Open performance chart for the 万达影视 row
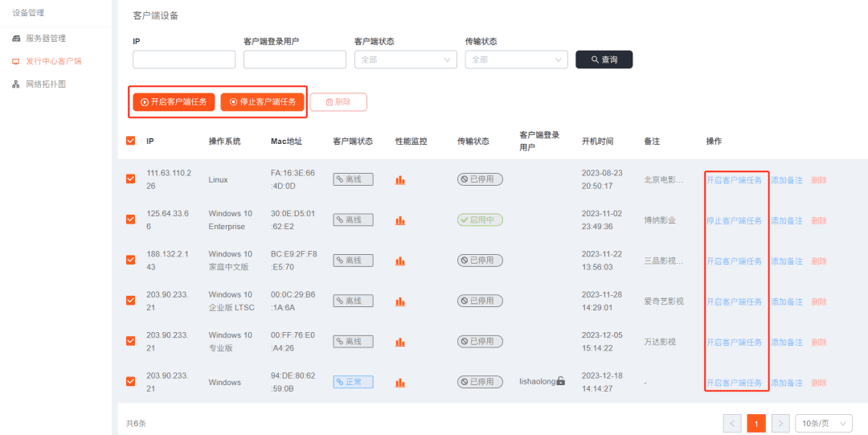Screen dimensions: 868x435 pyautogui.click(x=400, y=342)
